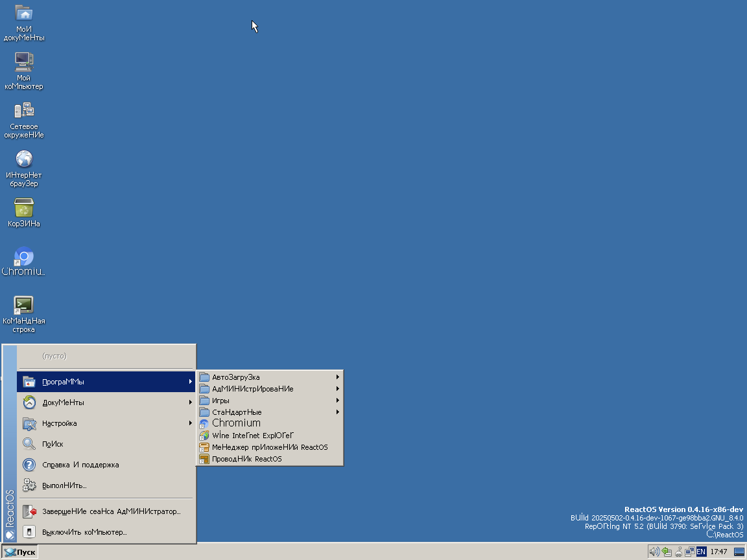Screen dimensions: 747x560
Task: Click the EN keyboard layout indicator
Action: coord(701,552)
